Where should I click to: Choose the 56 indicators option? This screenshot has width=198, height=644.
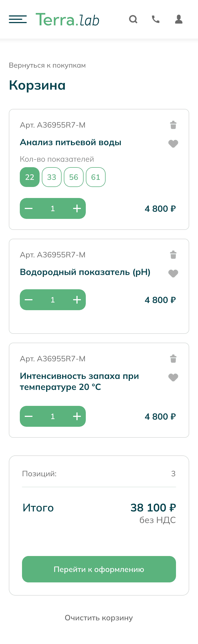74,177
